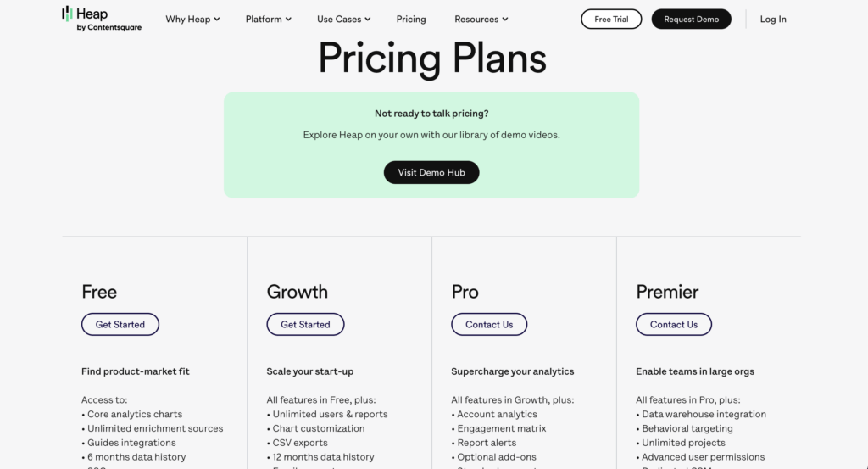Image resolution: width=868 pixels, height=469 pixels.
Task: Click Get Started under Growth plan
Action: tap(305, 324)
